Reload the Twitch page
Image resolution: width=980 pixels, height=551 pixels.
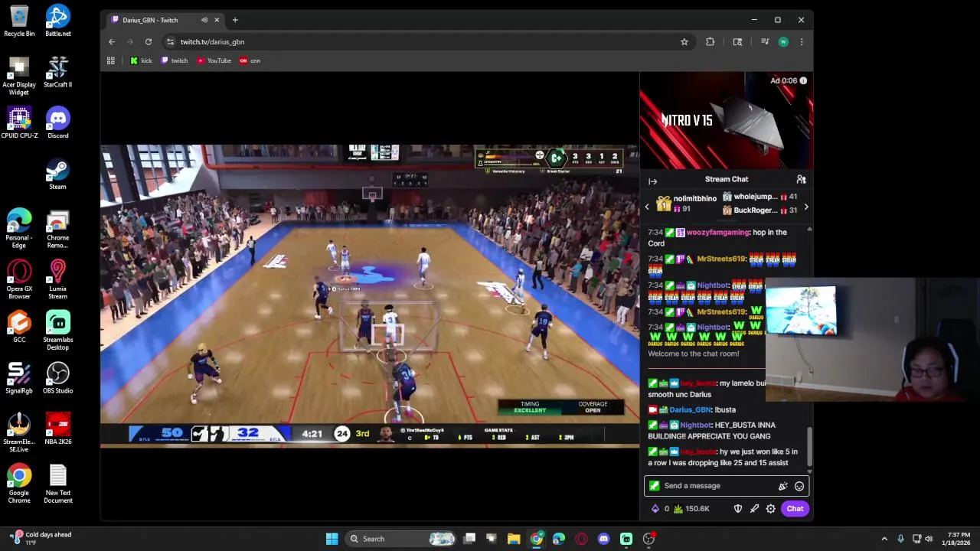tap(149, 42)
